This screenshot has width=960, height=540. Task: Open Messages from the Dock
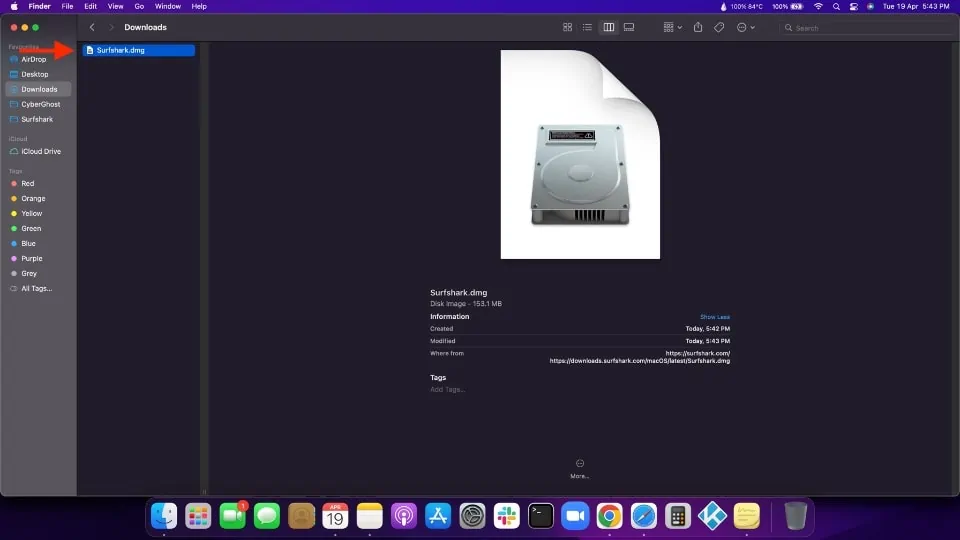(267, 516)
